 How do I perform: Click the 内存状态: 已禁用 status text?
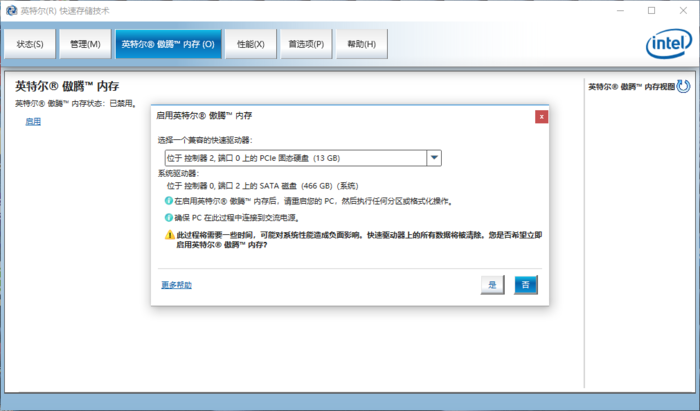[x=75, y=104]
